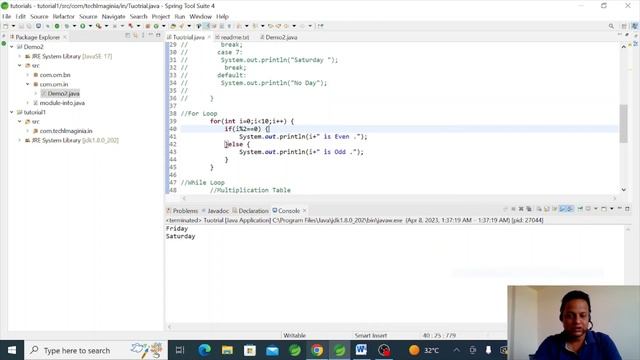Toggle Scroll Lock in the console toolbar
The height and width of the screenshot is (360, 640).
547,209
